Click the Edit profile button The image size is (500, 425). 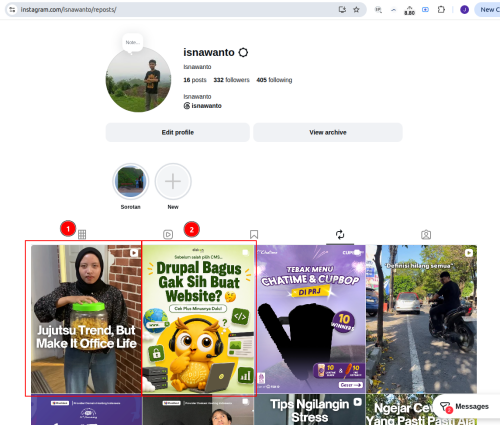coord(178,132)
